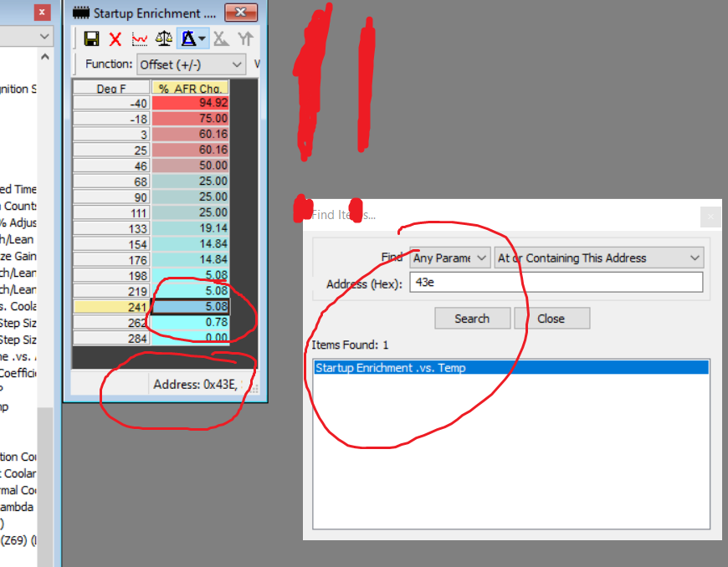Screen dimensions: 728x567
Task: Click the 0.78 cell at 262 degrees
Action: pyautogui.click(x=190, y=323)
